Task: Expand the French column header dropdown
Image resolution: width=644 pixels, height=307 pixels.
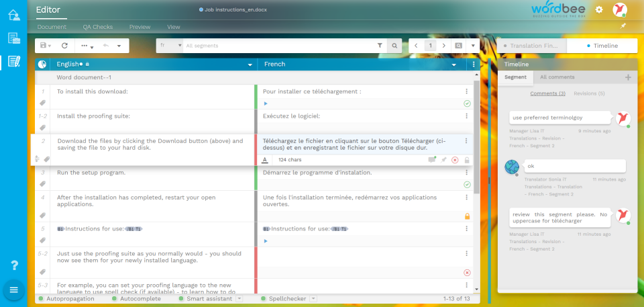Action: pos(454,64)
